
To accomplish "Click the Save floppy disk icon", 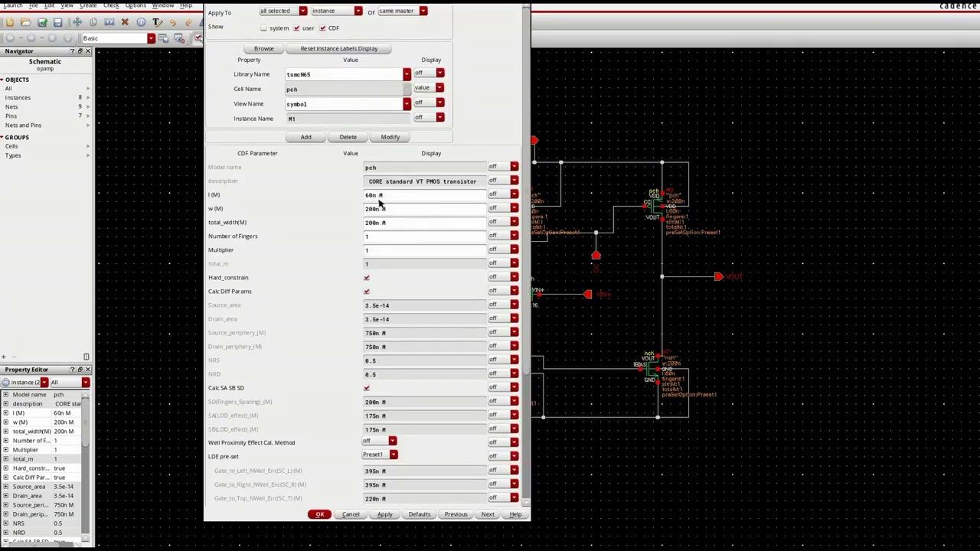I will click(x=57, y=22).
